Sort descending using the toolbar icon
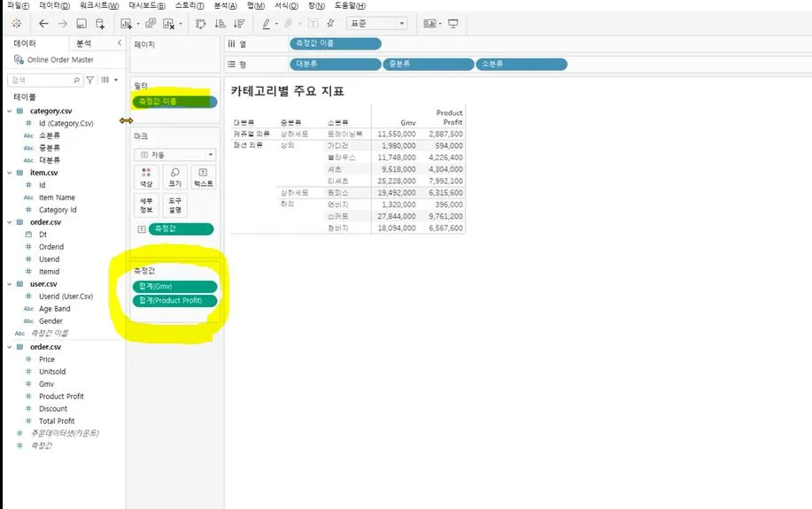Image resolution: width=812 pixels, height=509 pixels. coord(239,23)
